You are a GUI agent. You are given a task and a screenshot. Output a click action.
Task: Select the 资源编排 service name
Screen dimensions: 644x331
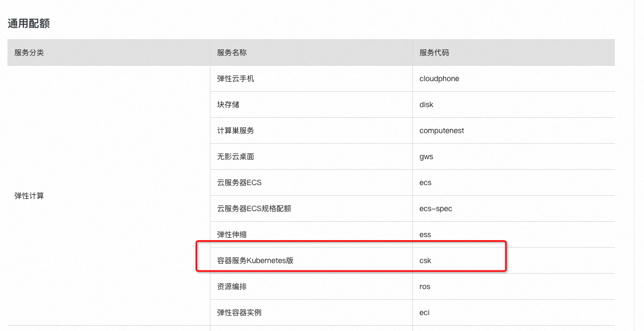click(x=232, y=286)
